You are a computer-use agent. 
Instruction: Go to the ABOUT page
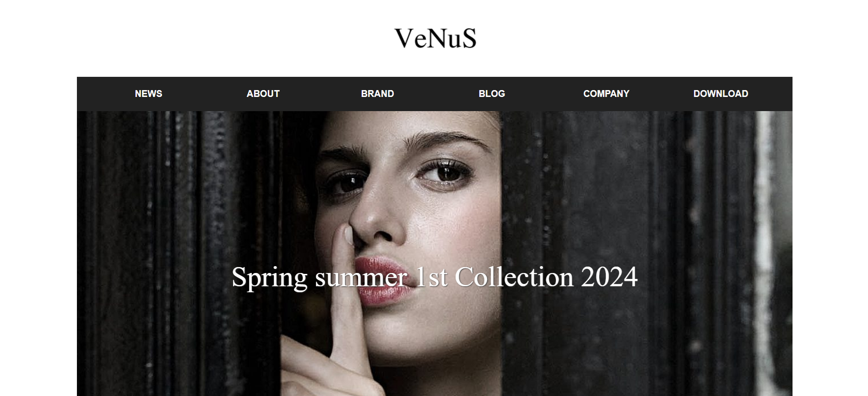click(263, 94)
